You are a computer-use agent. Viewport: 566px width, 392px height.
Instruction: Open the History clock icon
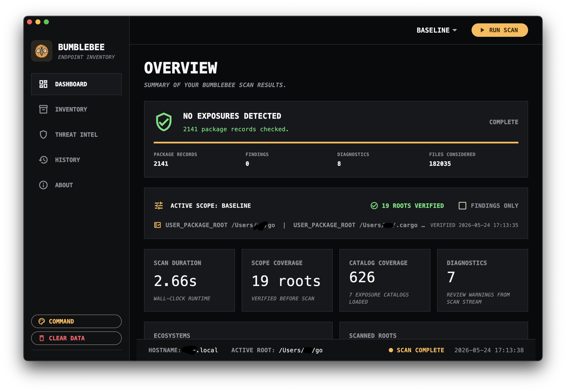[x=43, y=160]
